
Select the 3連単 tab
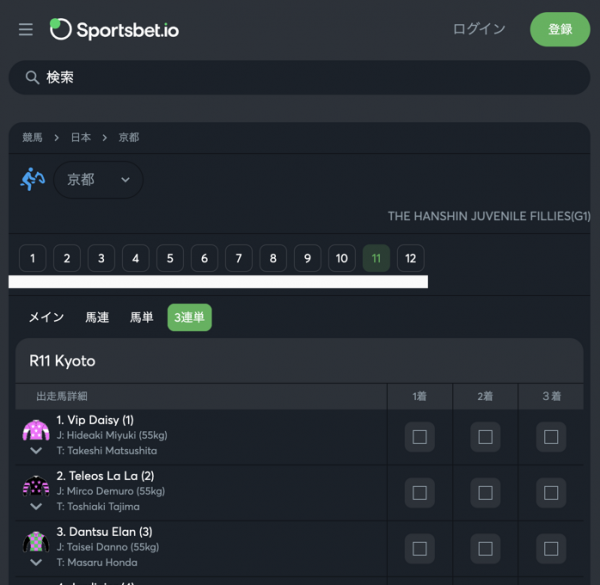pos(189,317)
